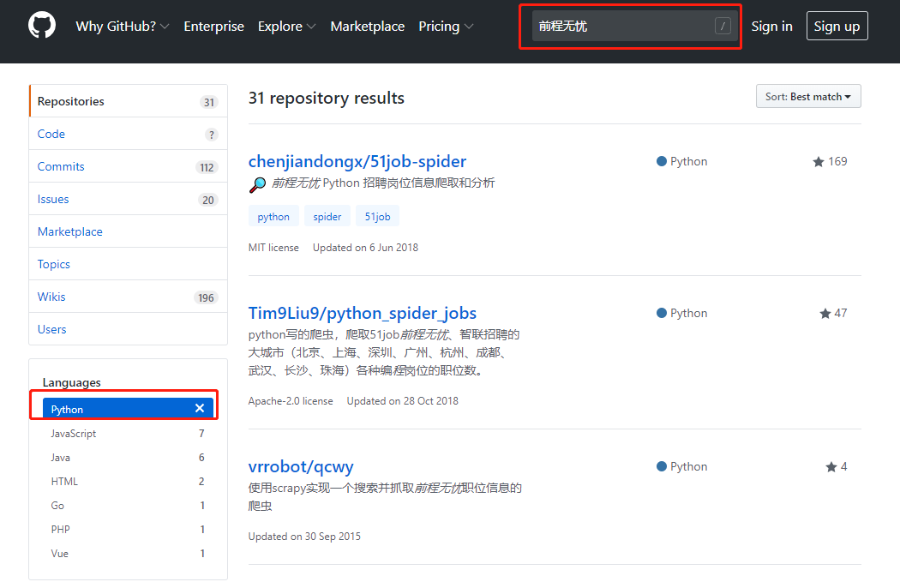Show Wikis search results
The height and width of the screenshot is (588, 900).
tap(128, 297)
